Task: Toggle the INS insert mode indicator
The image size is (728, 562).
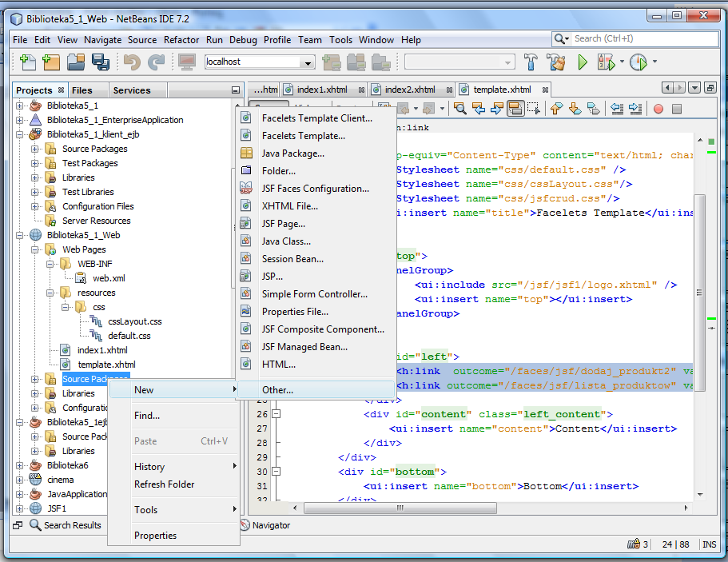Action: pyautogui.click(x=709, y=544)
